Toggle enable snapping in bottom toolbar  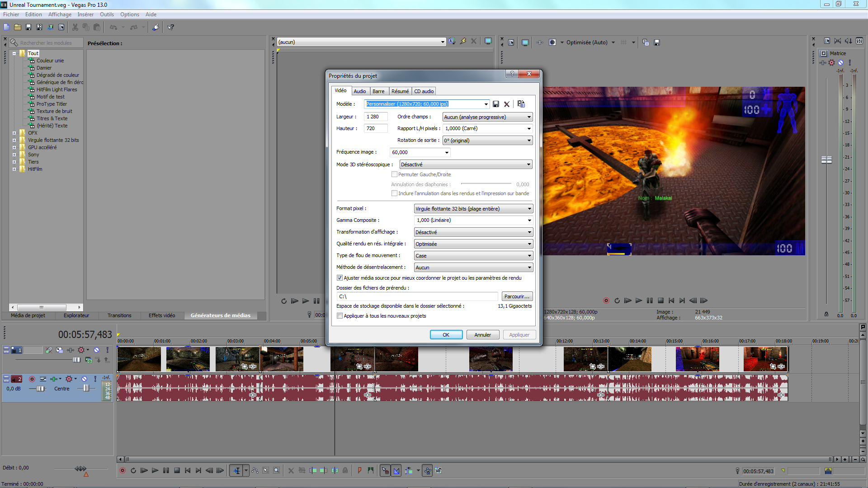click(x=385, y=471)
